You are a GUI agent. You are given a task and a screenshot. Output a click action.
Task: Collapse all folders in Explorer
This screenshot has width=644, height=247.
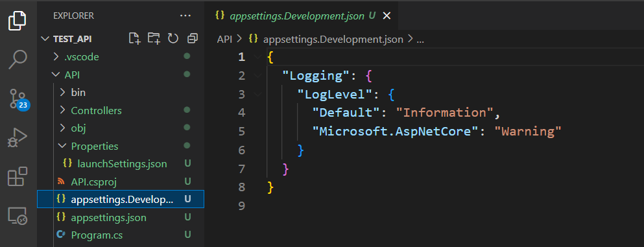point(192,38)
